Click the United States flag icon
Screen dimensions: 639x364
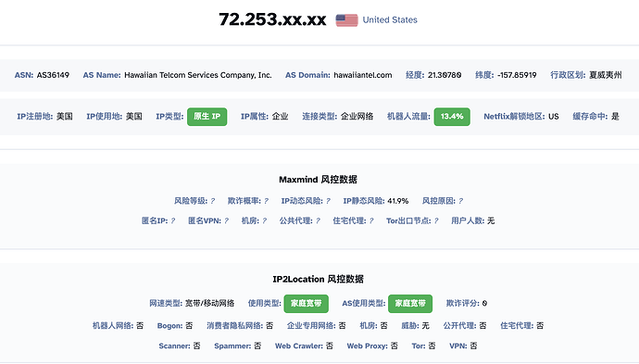[x=346, y=20]
